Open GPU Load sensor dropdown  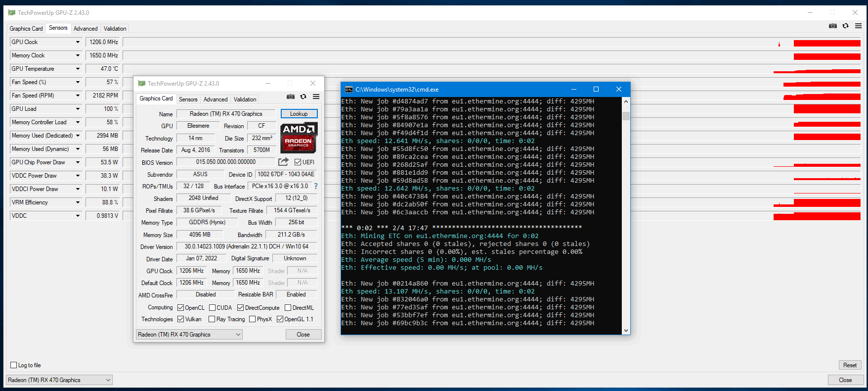point(78,109)
